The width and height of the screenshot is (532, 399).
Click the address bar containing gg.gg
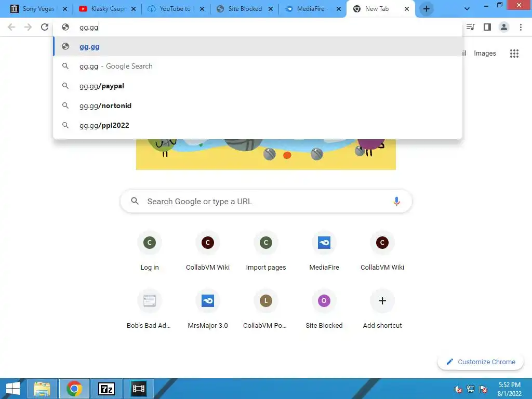(258, 27)
